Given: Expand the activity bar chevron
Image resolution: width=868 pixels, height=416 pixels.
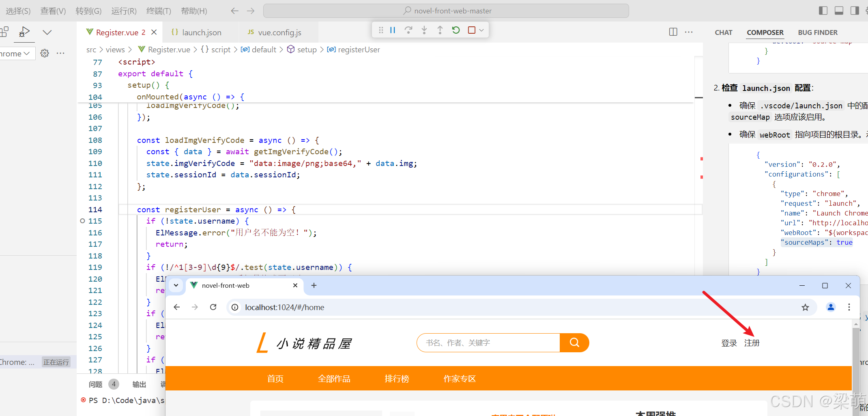Looking at the screenshot, I should [x=47, y=32].
